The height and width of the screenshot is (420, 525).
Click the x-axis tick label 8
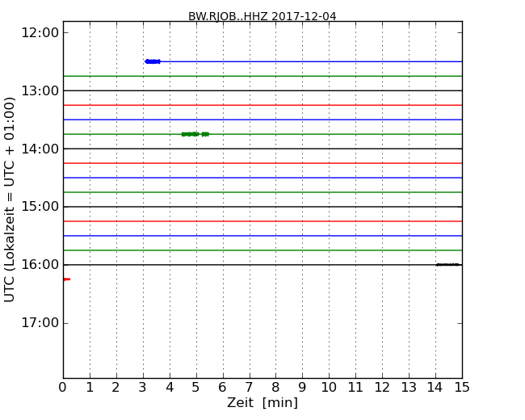[275, 388]
